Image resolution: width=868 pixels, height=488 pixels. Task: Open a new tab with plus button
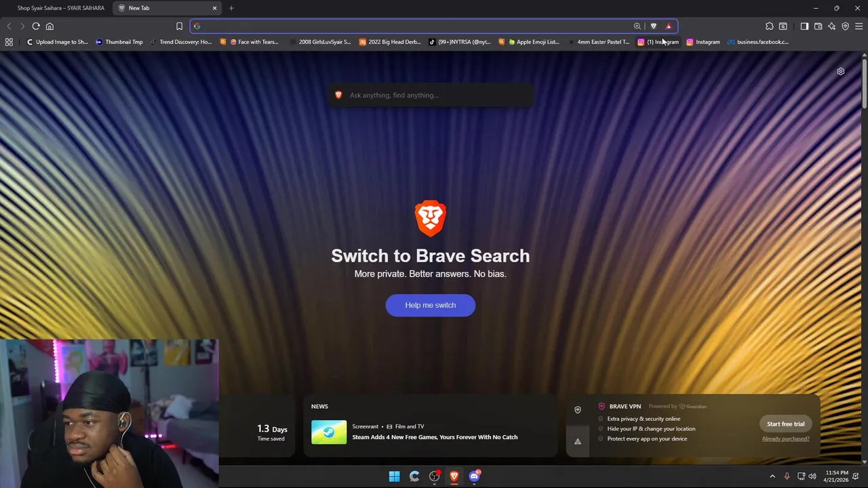pos(231,8)
